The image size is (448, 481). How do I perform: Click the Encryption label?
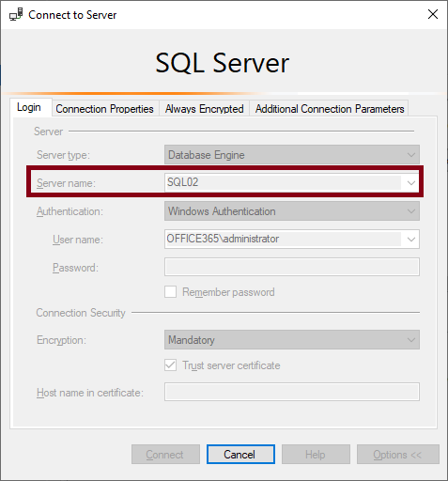[61, 340]
